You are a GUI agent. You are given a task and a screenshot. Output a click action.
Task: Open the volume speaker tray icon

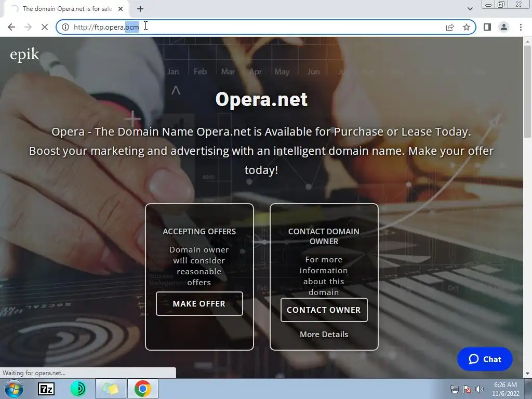tap(480, 389)
